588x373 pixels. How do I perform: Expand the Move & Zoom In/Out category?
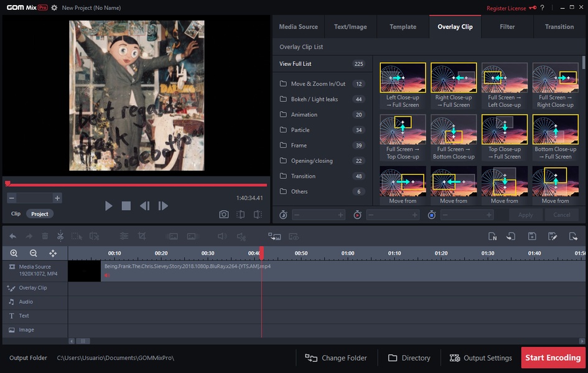pyautogui.click(x=318, y=84)
